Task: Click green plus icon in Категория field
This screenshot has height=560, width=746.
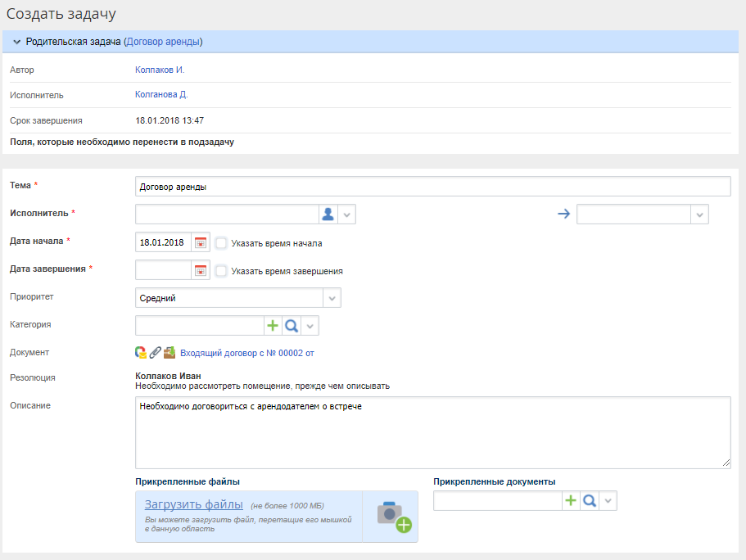Action: coord(273,326)
